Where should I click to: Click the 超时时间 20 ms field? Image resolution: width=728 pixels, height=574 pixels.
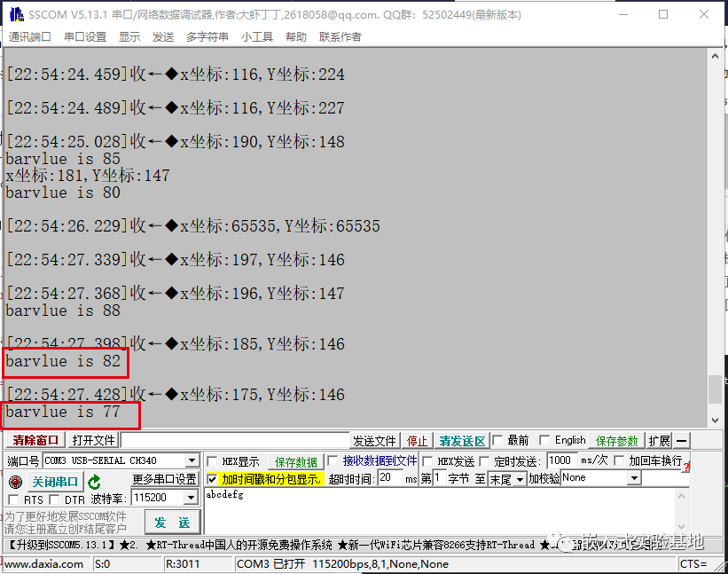[390, 477]
